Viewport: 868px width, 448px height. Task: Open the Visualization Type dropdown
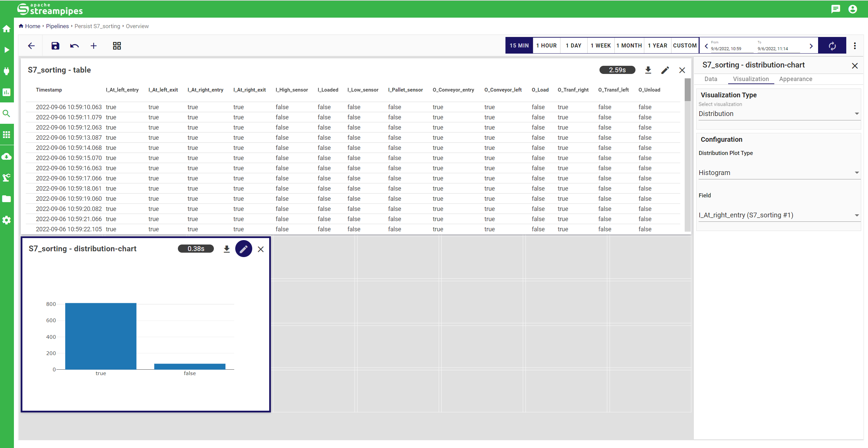(x=779, y=114)
